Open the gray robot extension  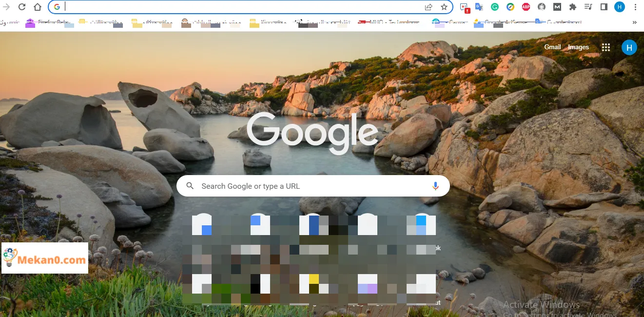click(x=542, y=7)
